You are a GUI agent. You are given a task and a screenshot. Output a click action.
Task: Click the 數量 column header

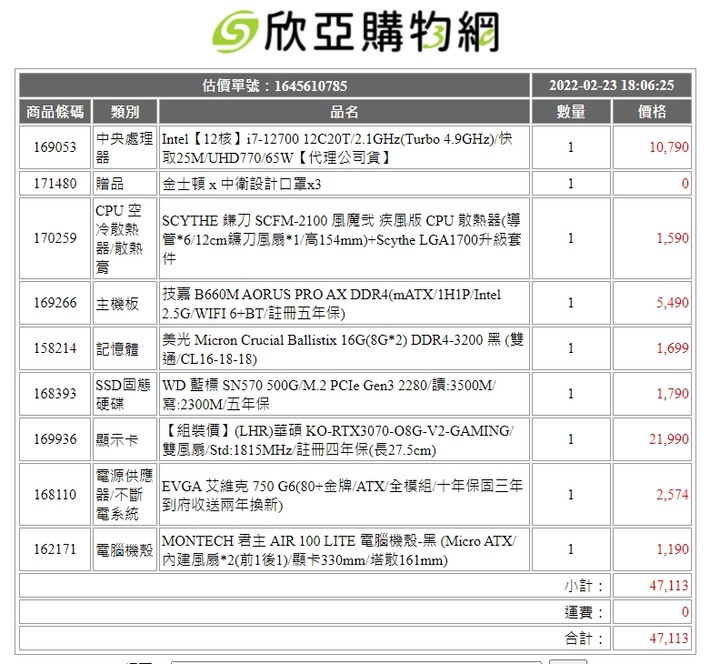(x=571, y=112)
